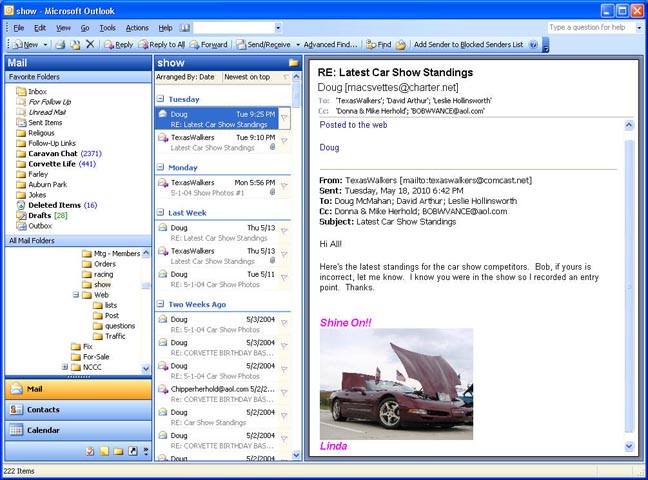Open the Notes icon in the navigation pane
The image size is (648, 480).
(x=104, y=451)
